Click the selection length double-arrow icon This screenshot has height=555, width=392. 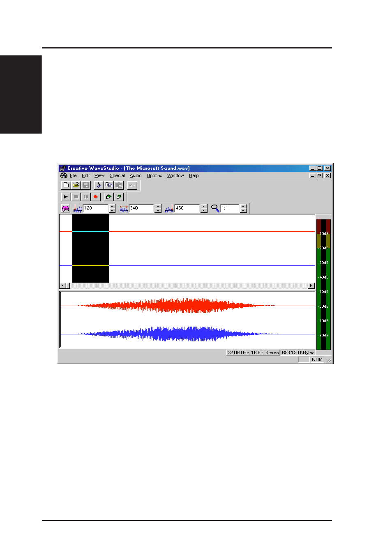[x=124, y=209]
